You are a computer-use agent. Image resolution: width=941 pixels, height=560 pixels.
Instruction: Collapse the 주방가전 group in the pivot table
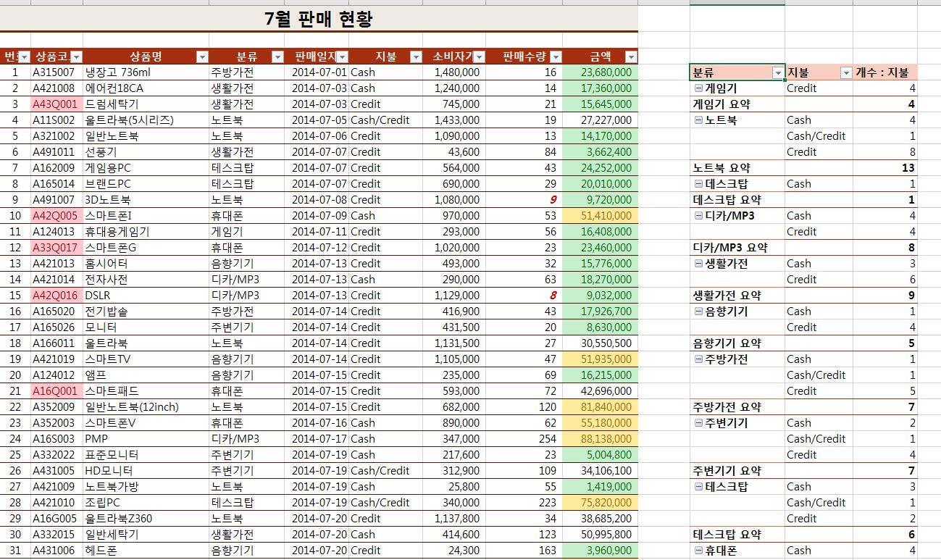pyautogui.click(x=698, y=359)
